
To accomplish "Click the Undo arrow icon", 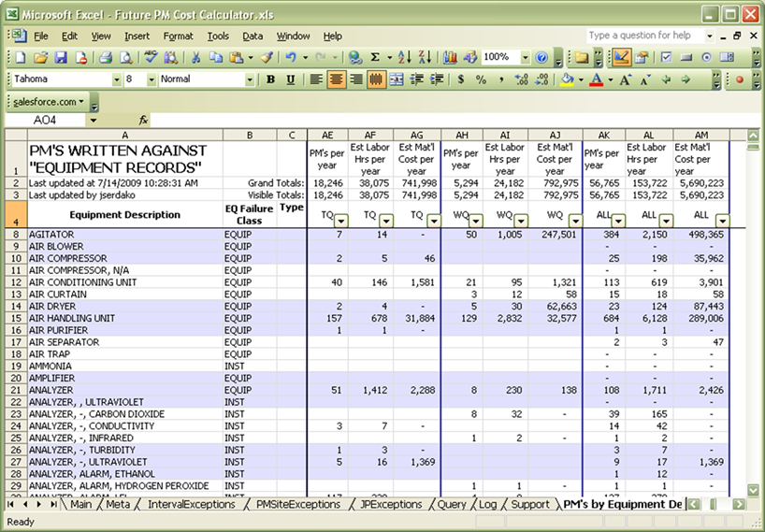I will 291,58.
